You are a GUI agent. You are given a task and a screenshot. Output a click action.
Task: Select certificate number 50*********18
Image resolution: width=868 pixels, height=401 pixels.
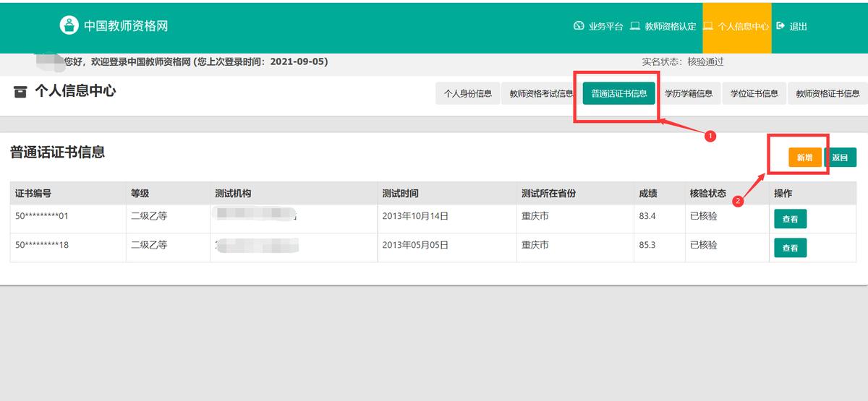[42, 245]
